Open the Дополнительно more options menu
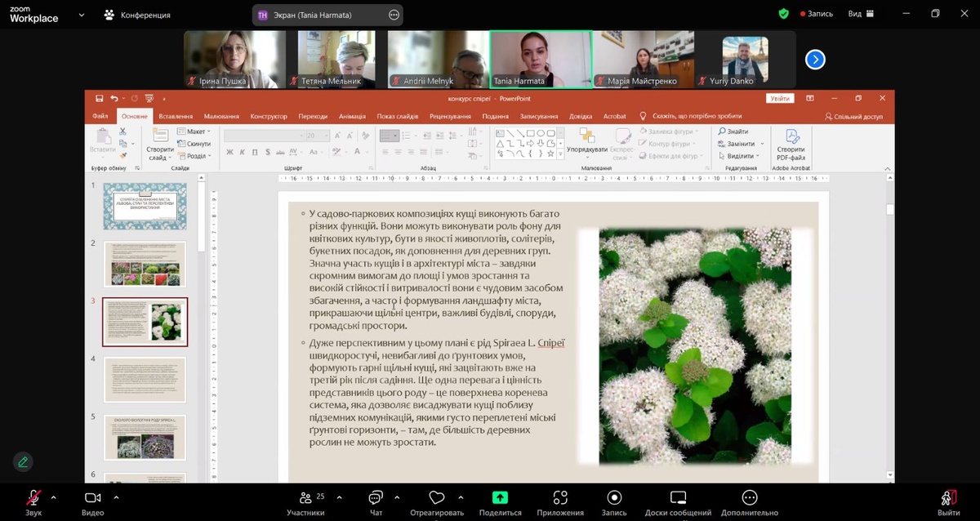This screenshot has height=521, width=980. [750, 501]
